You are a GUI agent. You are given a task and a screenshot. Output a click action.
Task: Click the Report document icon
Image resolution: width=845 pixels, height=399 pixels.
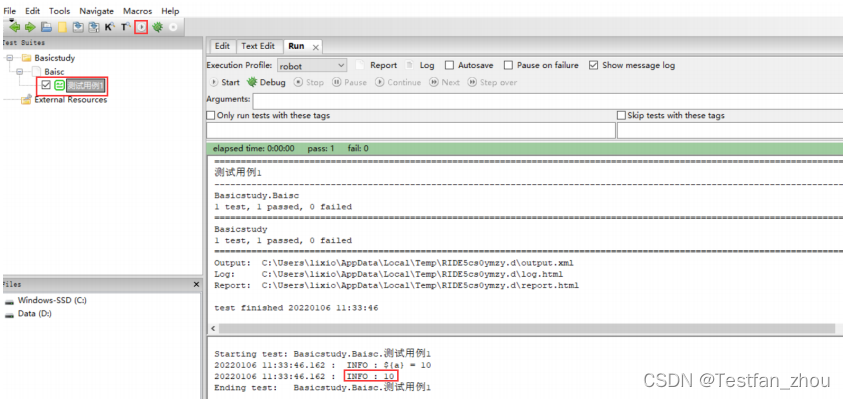360,65
